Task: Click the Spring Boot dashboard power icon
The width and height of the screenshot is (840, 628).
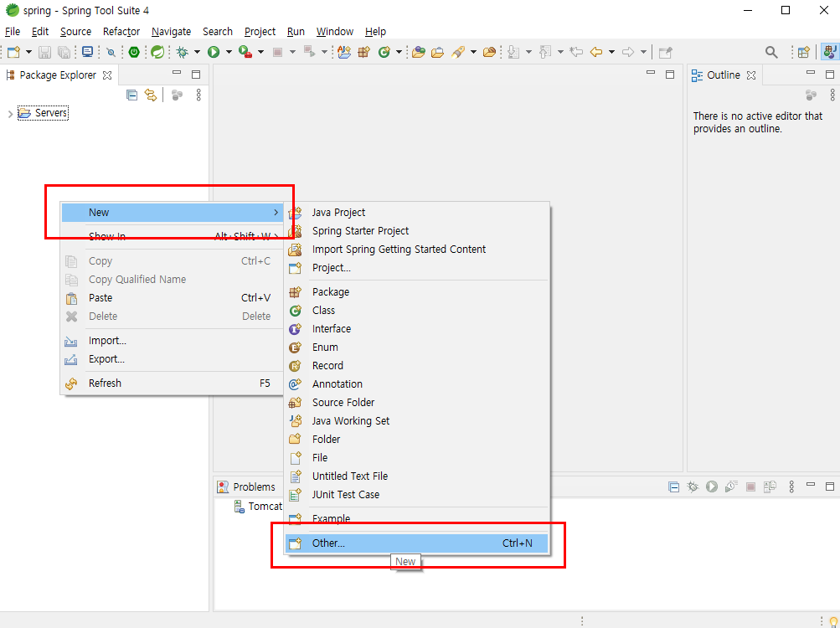Action: [x=134, y=52]
